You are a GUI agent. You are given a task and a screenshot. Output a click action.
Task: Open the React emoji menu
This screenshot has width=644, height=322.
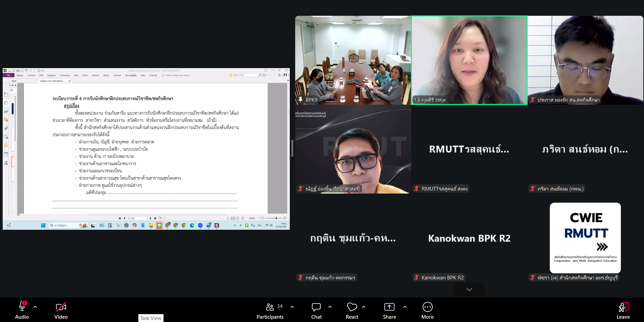(352, 310)
